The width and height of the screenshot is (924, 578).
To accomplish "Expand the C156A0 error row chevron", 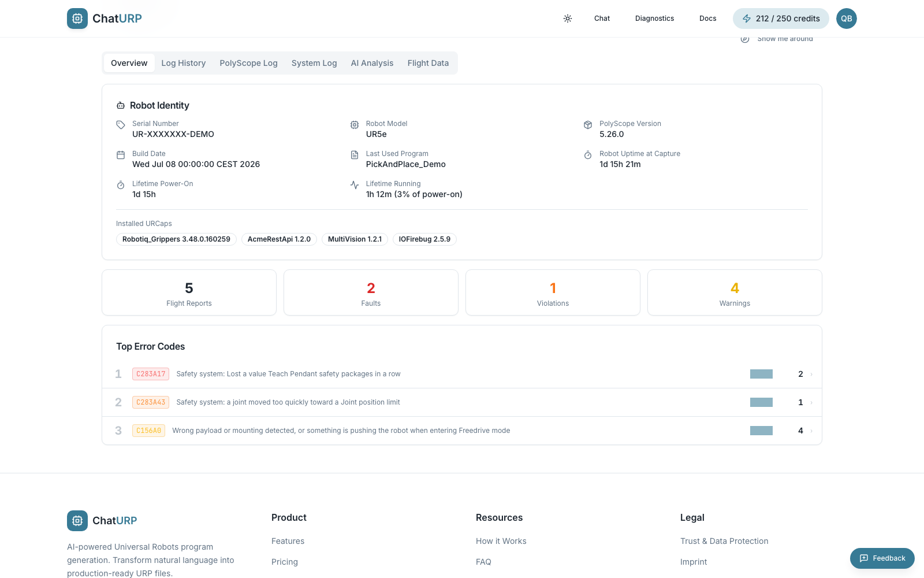I will 811,431.
